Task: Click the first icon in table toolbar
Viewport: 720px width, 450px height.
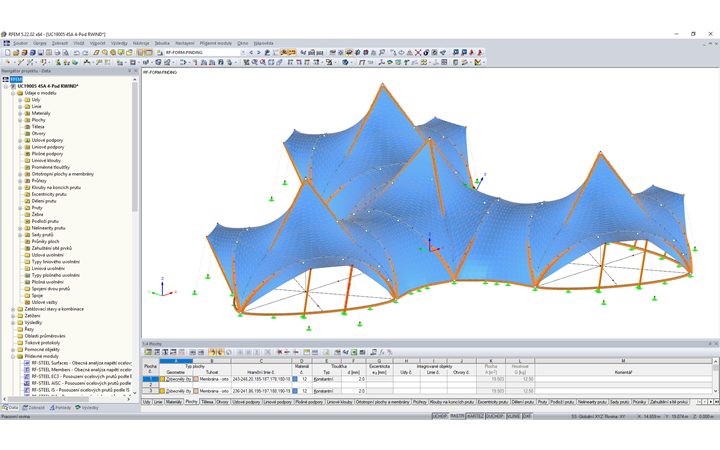Action: [x=148, y=352]
